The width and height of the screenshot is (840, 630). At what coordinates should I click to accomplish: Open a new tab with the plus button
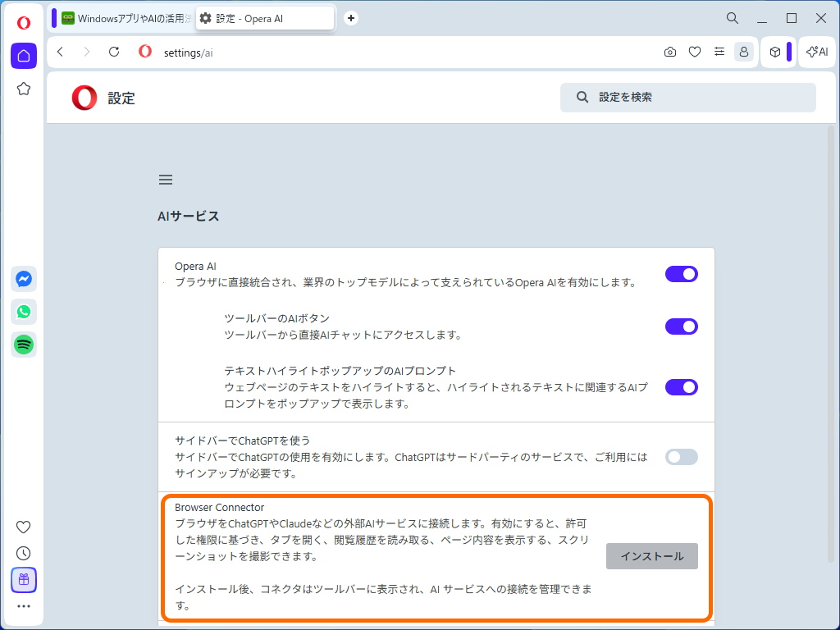[x=350, y=17]
